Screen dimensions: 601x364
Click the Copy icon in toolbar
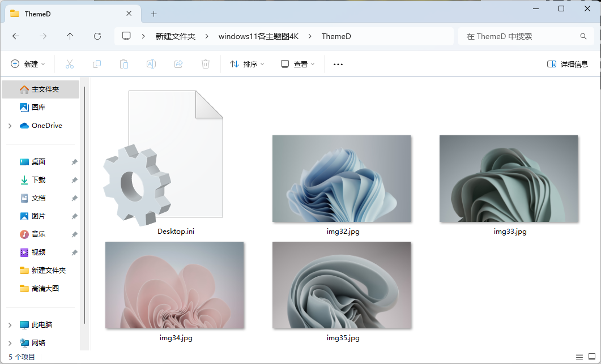point(97,64)
